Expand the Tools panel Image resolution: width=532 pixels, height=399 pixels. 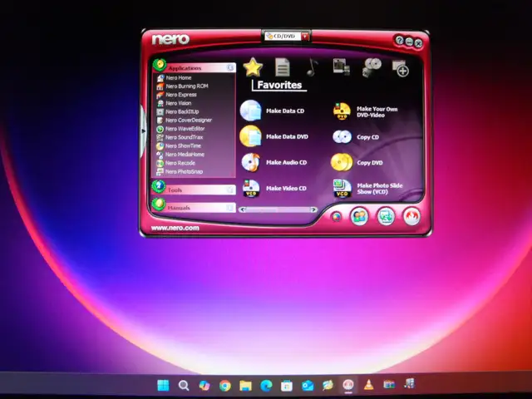[x=194, y=190]
